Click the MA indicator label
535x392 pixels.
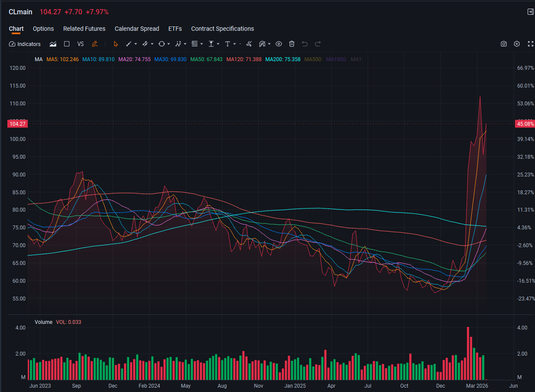point(39,59)
